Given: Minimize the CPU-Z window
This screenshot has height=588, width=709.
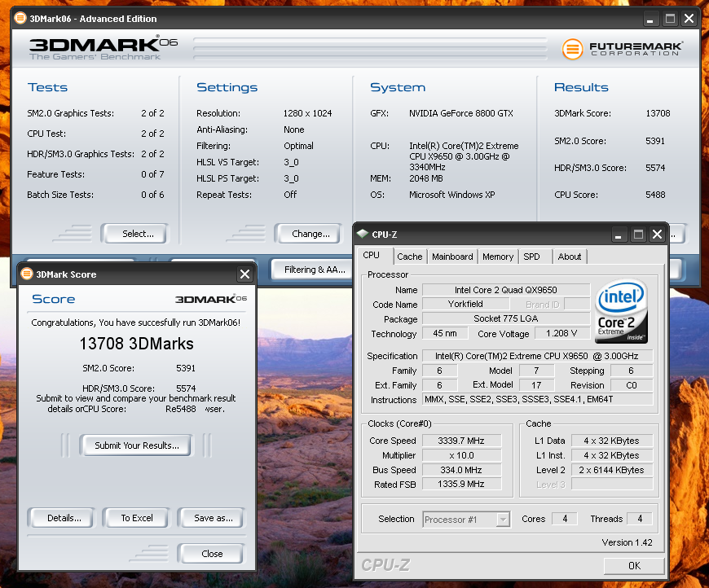Looking at the screenshot, I should pyautogui.click(x=618, y=235).
